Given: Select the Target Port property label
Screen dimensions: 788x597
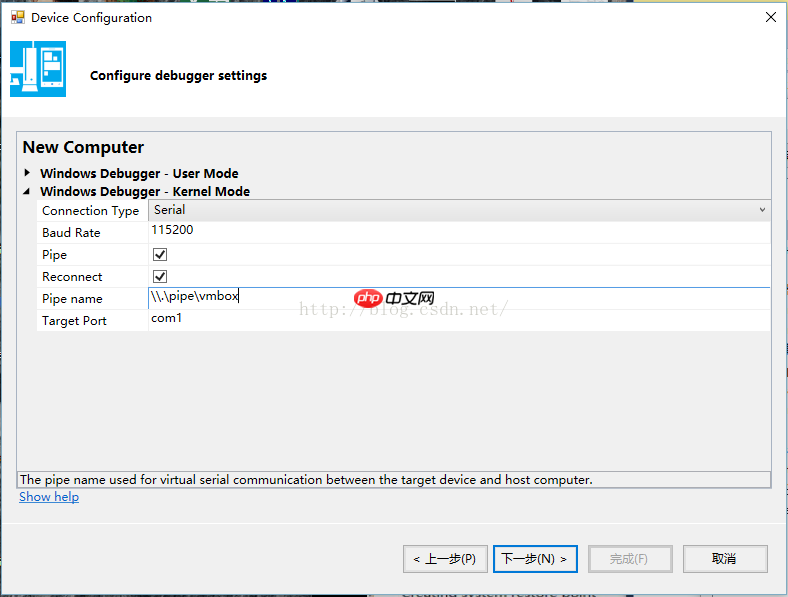Looking at the screenshot, I should click(74, 321).
